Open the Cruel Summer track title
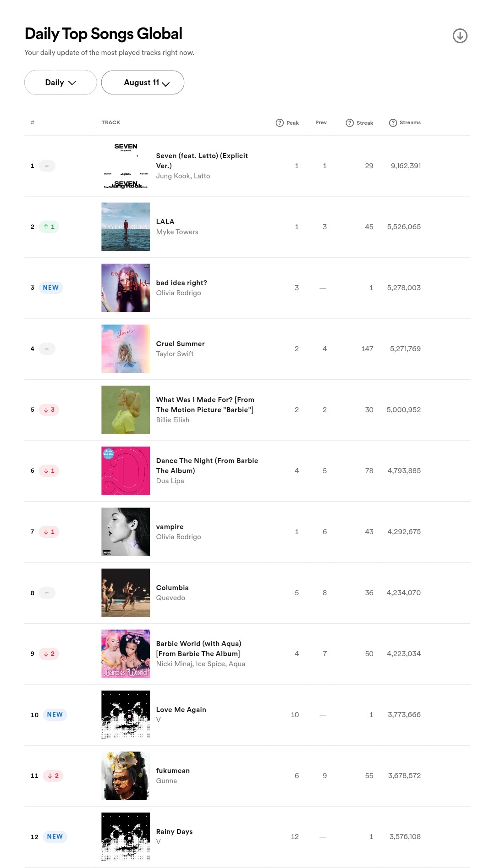Screen dimensions: 495x868 (x=180, y=344)
